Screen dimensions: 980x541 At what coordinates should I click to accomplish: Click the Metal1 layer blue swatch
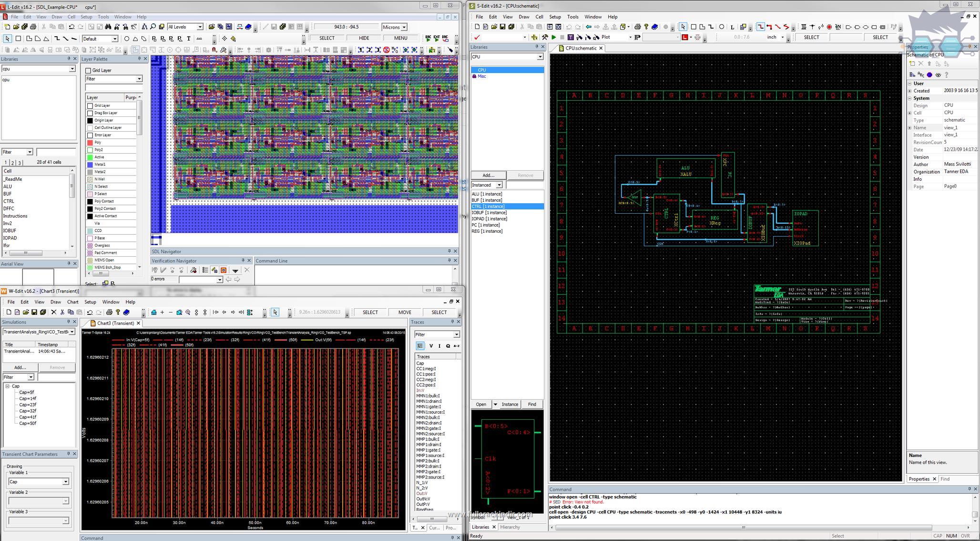click(x=90, y=165)
